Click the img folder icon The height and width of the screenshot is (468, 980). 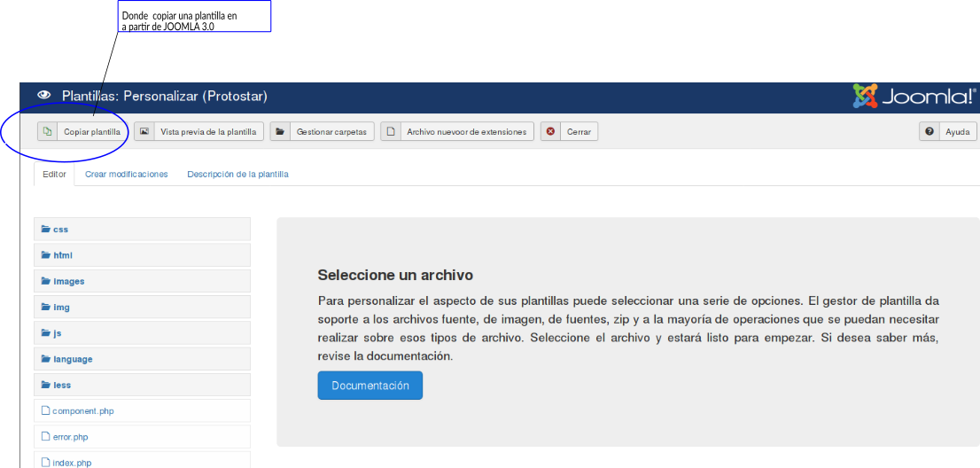[x=45, y=308]
